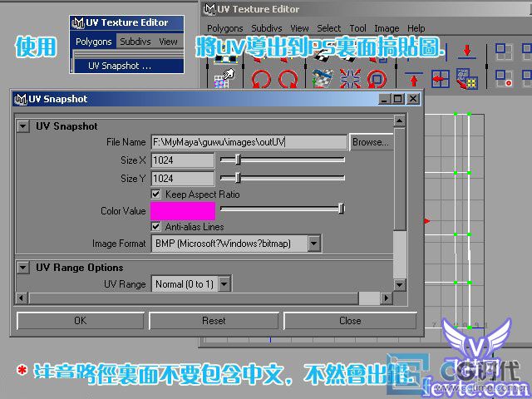Click the horizontal scrollbar left arrow

pyautogui.click(x=22, y=298)
